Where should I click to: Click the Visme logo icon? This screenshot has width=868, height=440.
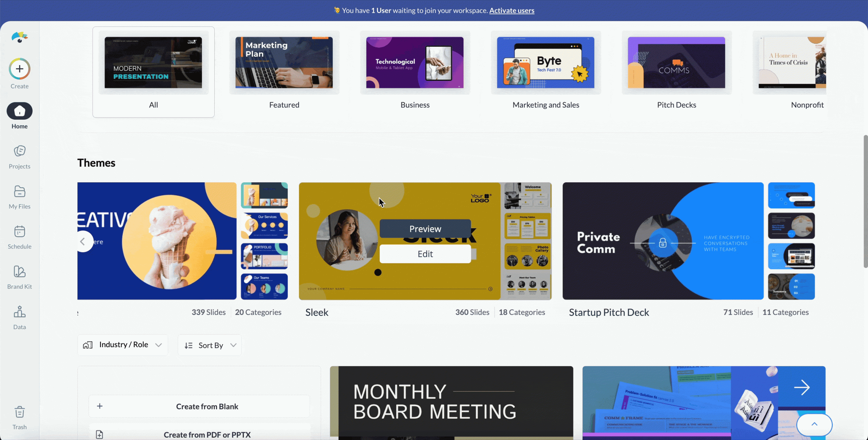20,37
